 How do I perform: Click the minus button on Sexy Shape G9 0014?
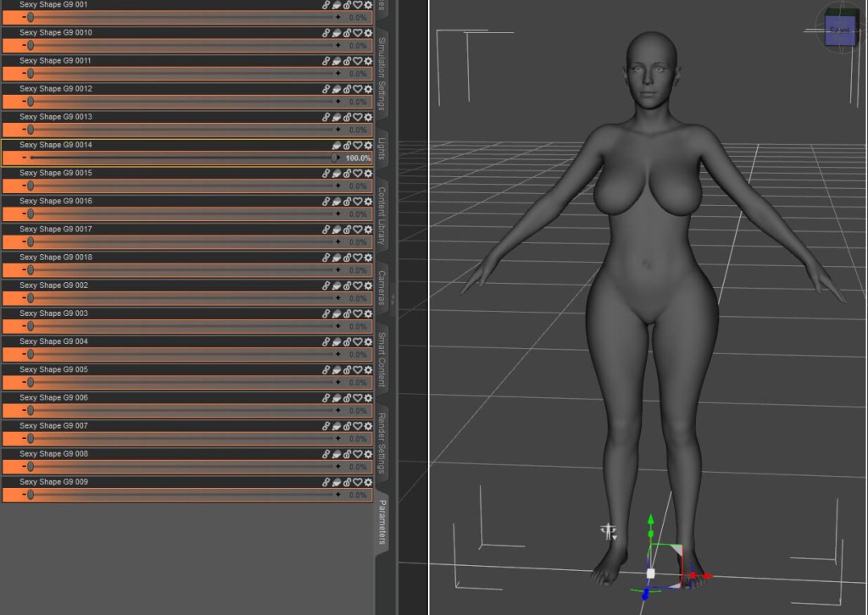tap(25, 158)
